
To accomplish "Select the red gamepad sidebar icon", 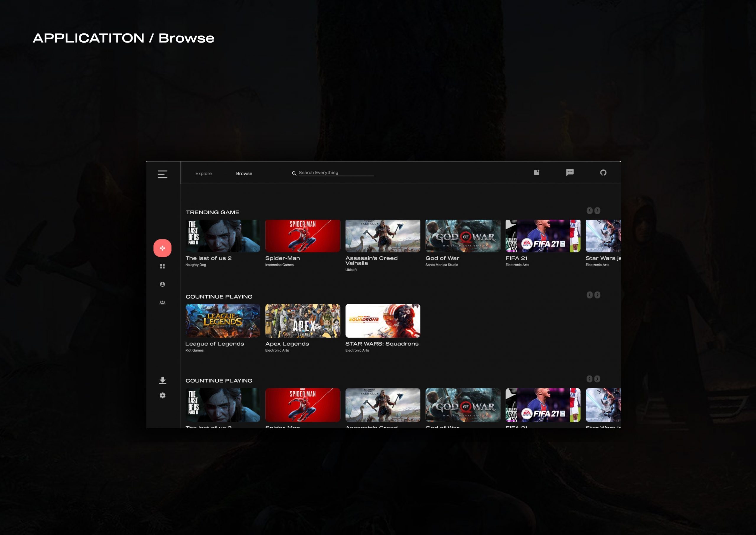I will (x=162, y=248).
